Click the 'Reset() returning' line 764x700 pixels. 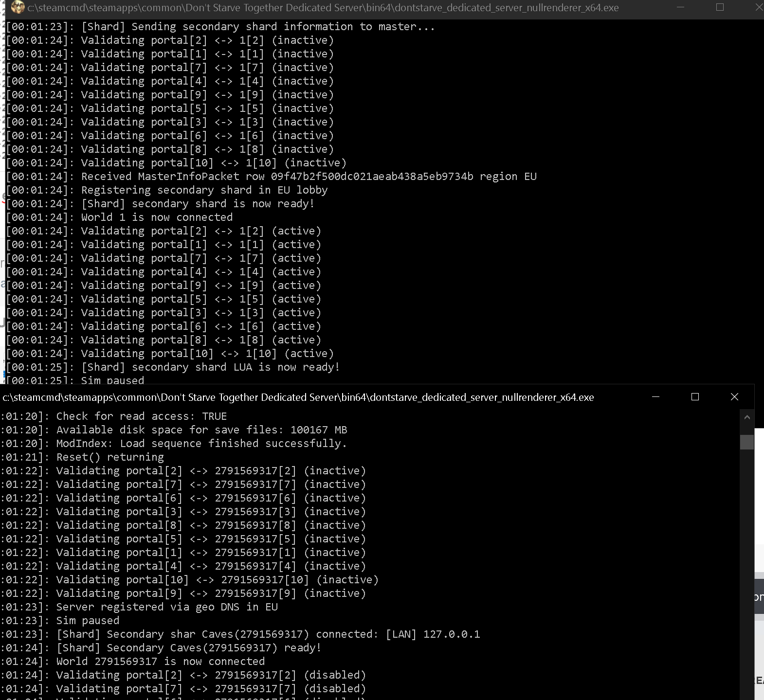(x=82, y=457)
